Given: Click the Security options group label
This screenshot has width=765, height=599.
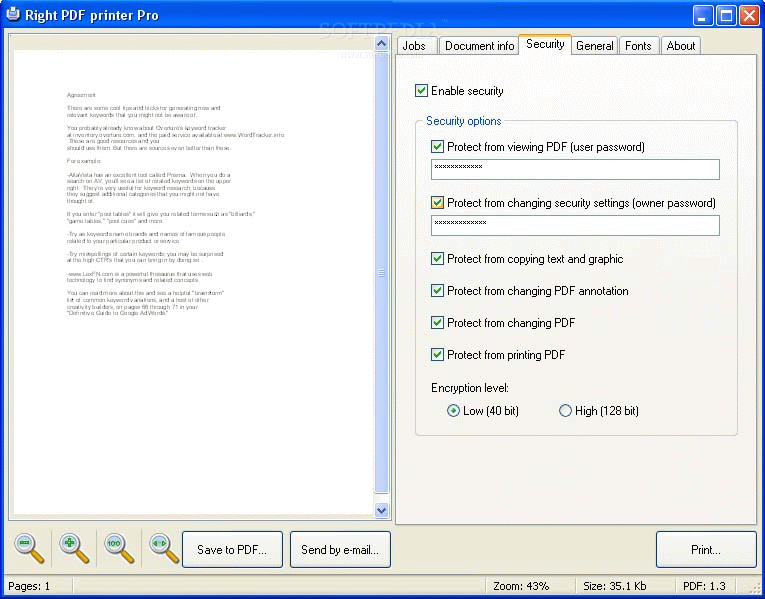Looking at the screenshot, I should [x=463, y=121].
